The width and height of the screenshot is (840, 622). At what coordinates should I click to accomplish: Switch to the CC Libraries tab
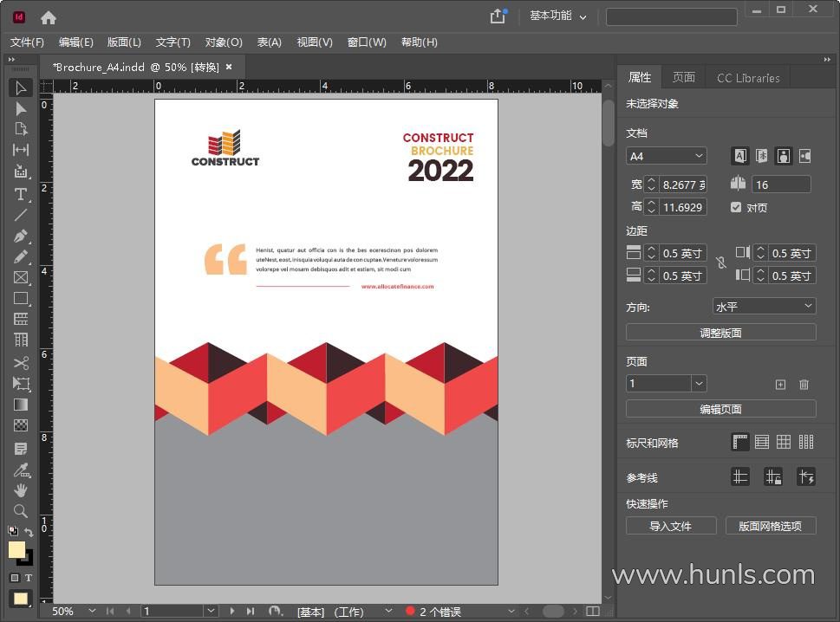(x=747, y=77)
